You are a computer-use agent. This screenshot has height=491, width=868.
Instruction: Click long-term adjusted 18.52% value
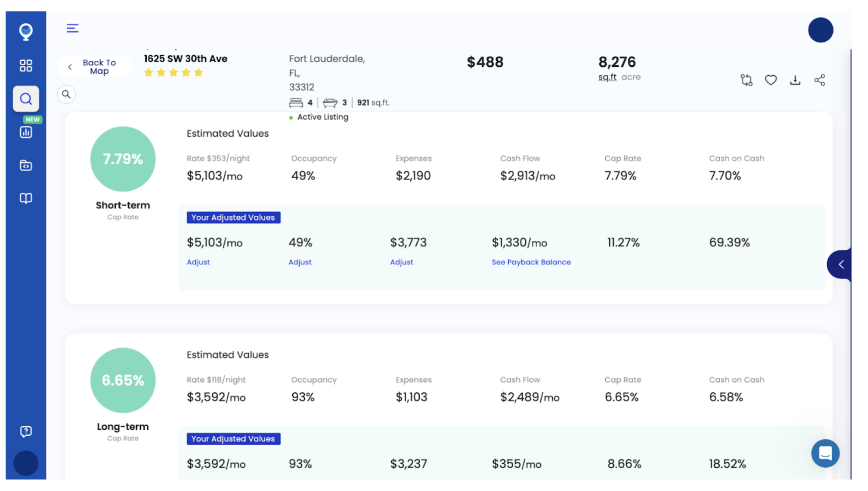[x=727, y=464]
